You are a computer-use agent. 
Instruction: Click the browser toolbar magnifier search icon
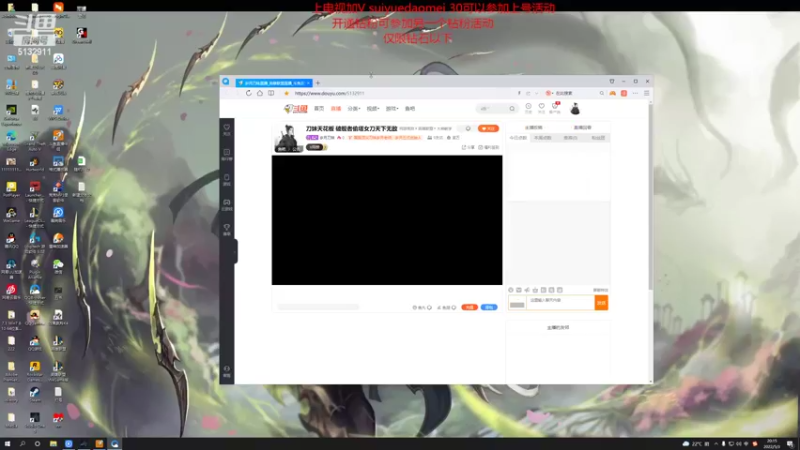[602, 93]
